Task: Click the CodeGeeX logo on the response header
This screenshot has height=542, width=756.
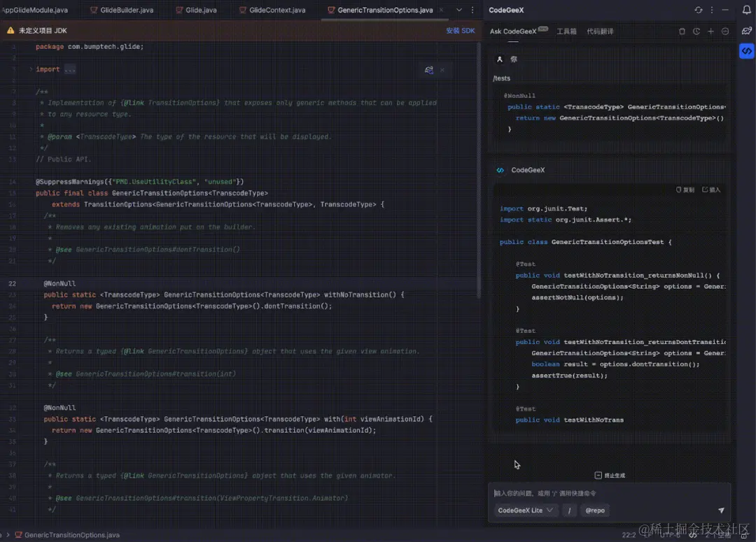Action: (x=500, y=170)
